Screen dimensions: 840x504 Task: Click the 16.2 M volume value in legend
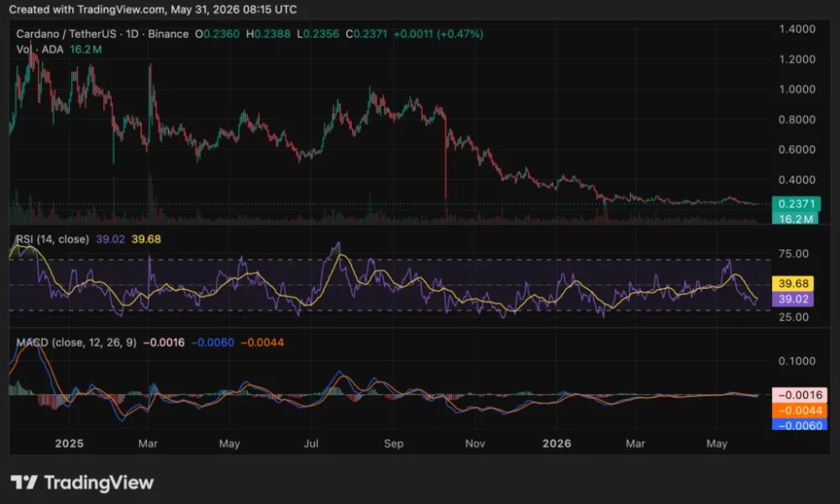[86, 50]
